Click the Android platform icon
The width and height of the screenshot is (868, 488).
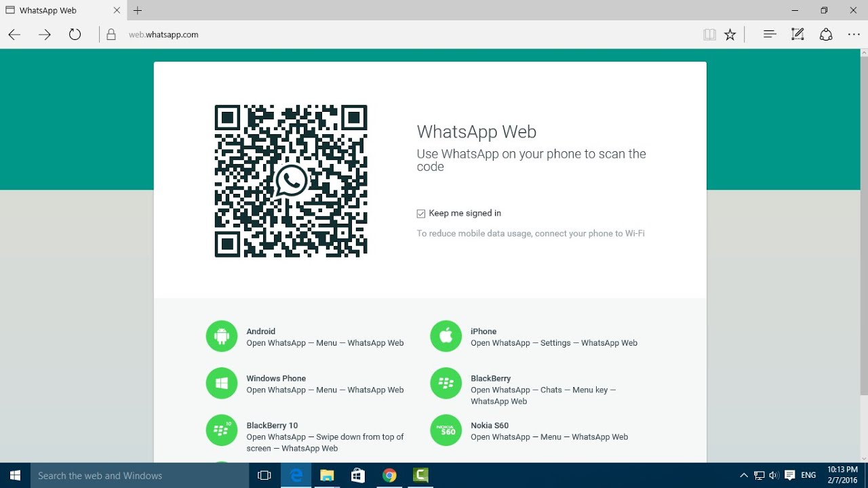click(x=222, y=336)
